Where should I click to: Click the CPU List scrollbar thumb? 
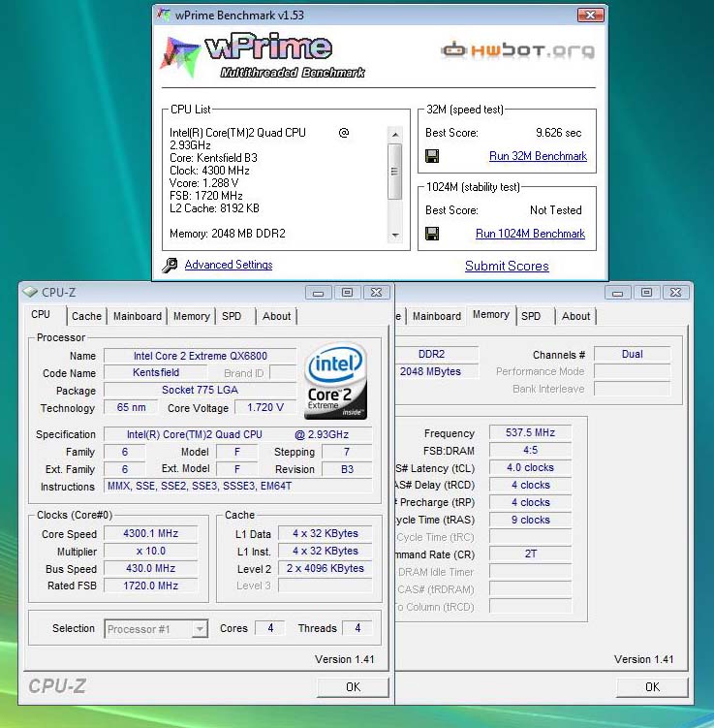(x=395, y=172)
